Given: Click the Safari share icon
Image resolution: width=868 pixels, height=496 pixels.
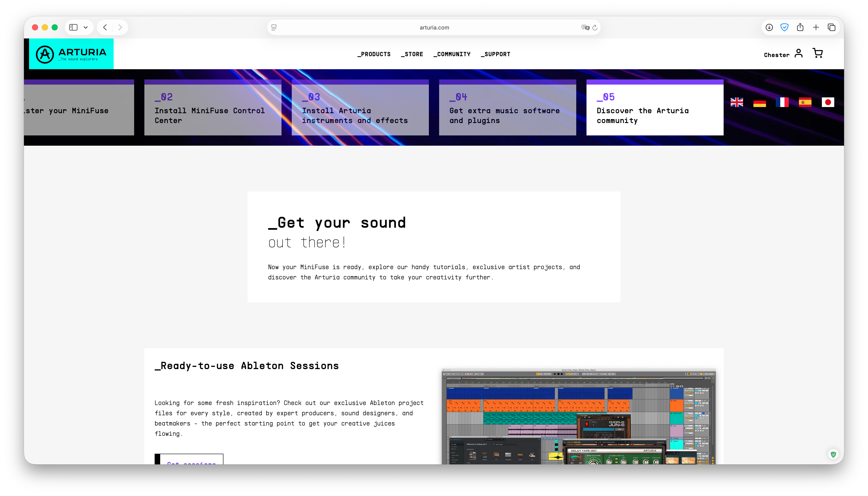Looking at the screenshot, I should 800,27.
